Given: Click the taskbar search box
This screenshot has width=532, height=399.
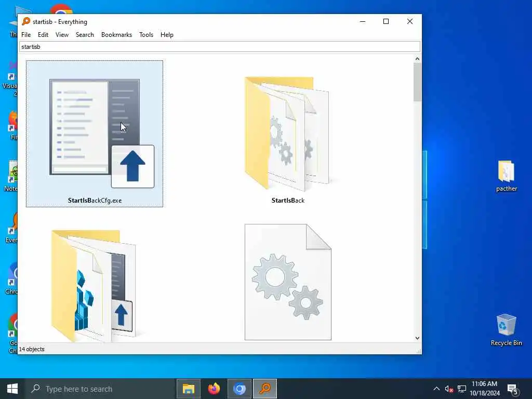Looking at the screenshot, I should [x=100, y=389].
